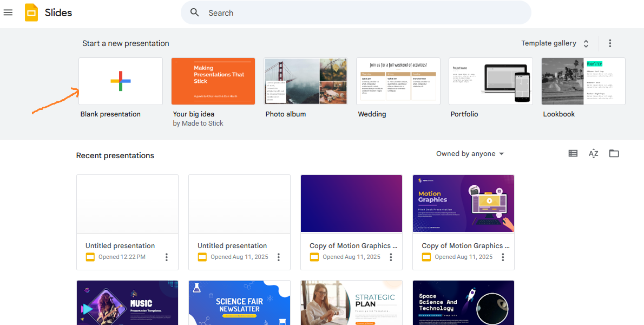Open the Science Fair Newsletter presentation
The image size is (644, 325).
239,302
